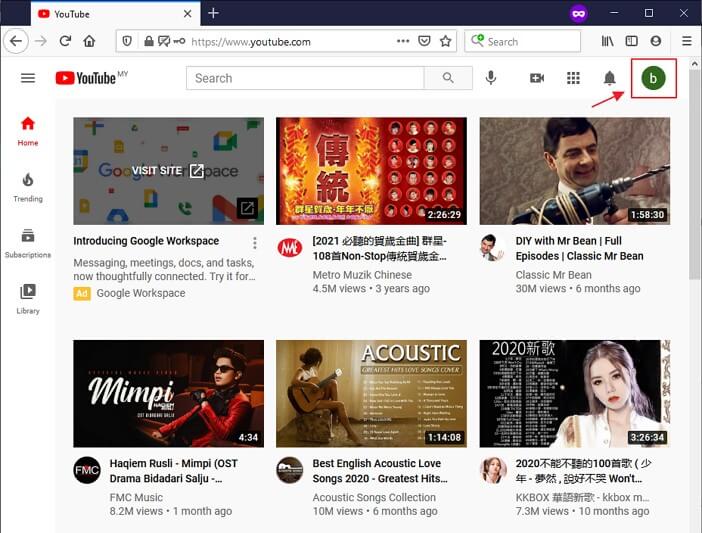Open the notifications bell
The height and width of the screenshot is (533, 702).
[x=609, y=78]
